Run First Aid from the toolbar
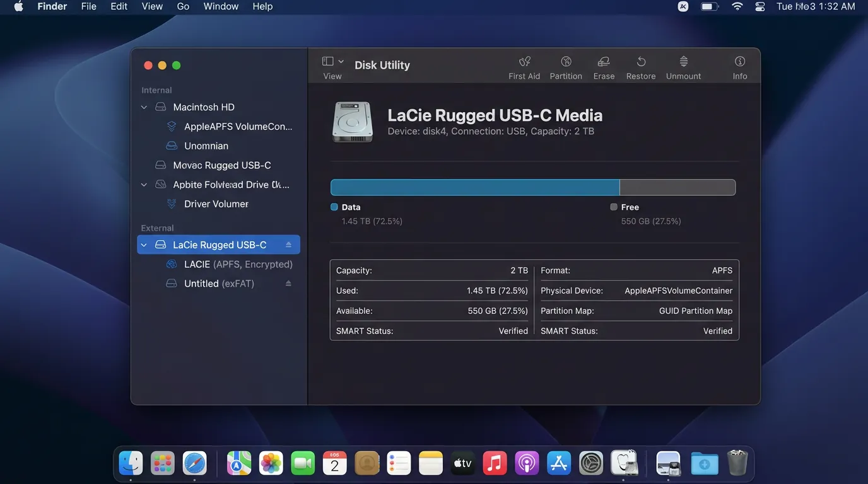Screen dimensions: 868x484 pos(524,67)
